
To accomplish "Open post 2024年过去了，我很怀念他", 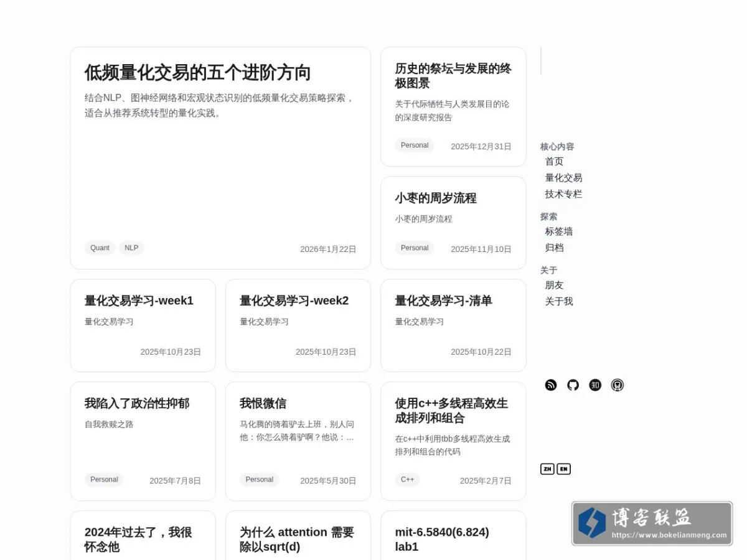I will [138, 539].
